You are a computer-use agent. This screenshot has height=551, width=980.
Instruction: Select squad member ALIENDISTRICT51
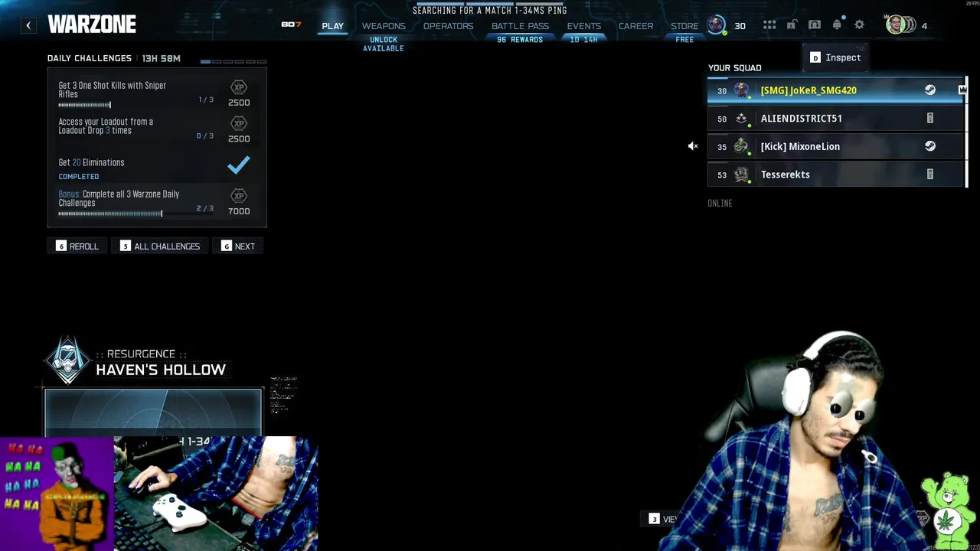(x=836, y=119)
